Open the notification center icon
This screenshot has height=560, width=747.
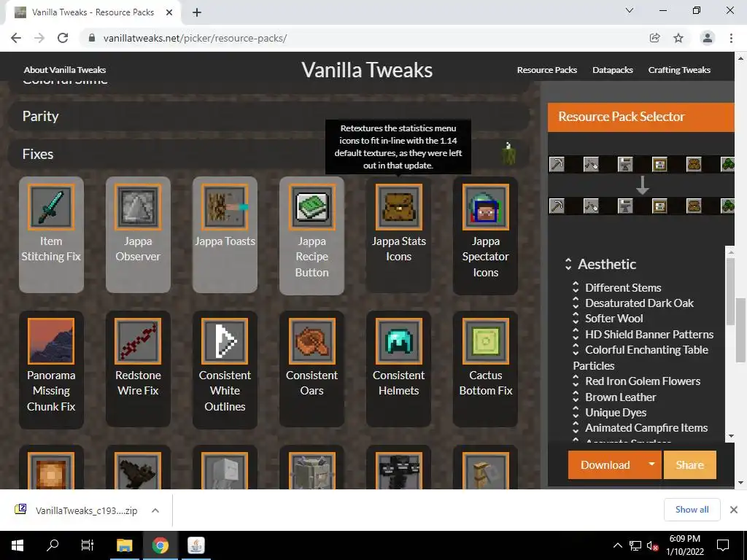[x=723, y=545]
